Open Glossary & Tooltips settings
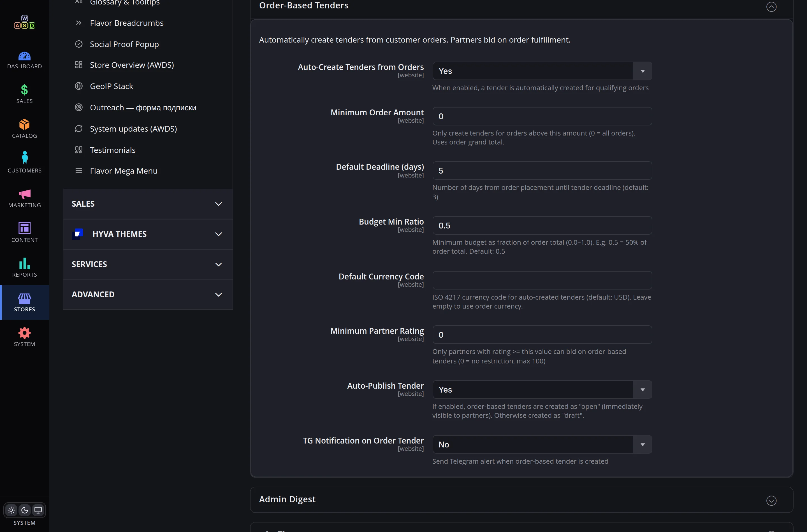Image resolution: width=807 pixels, height=532 pixels. (x=125, y=3)
